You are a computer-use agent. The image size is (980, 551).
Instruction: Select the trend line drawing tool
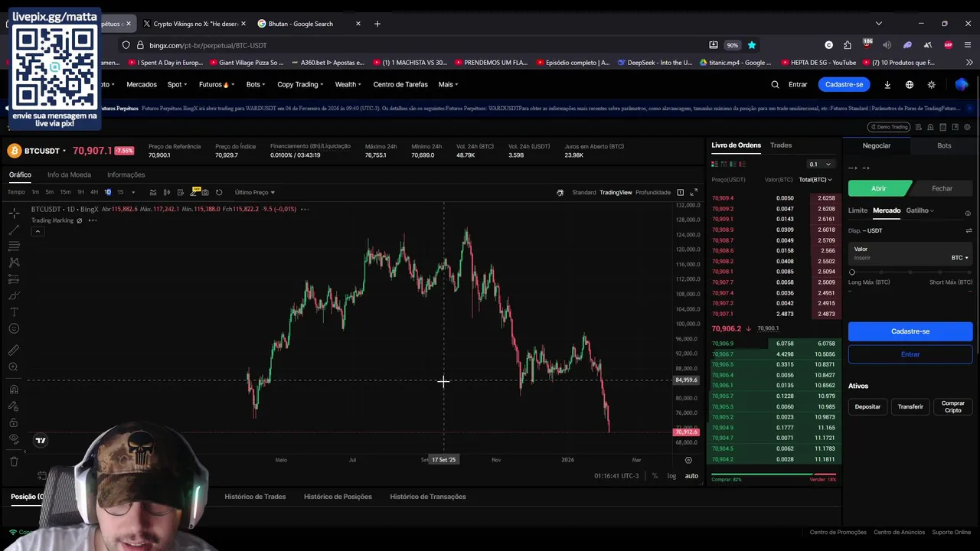14,229
